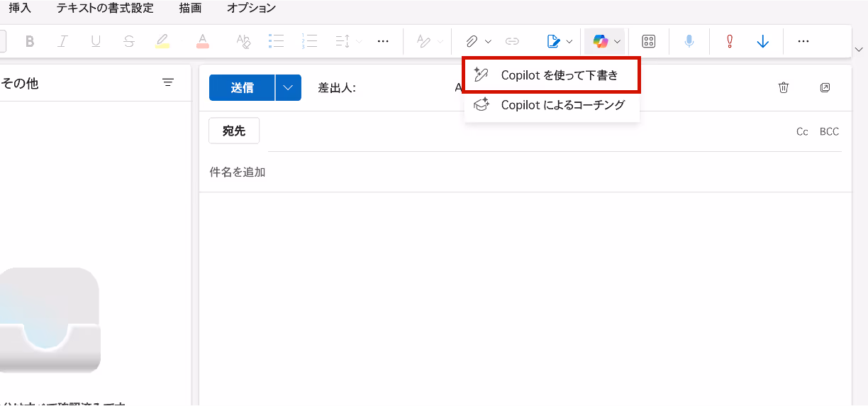Open the rightmost toolbar overflow ellipsis
This screenshot has height=406, width=868.
click(803, 42)
